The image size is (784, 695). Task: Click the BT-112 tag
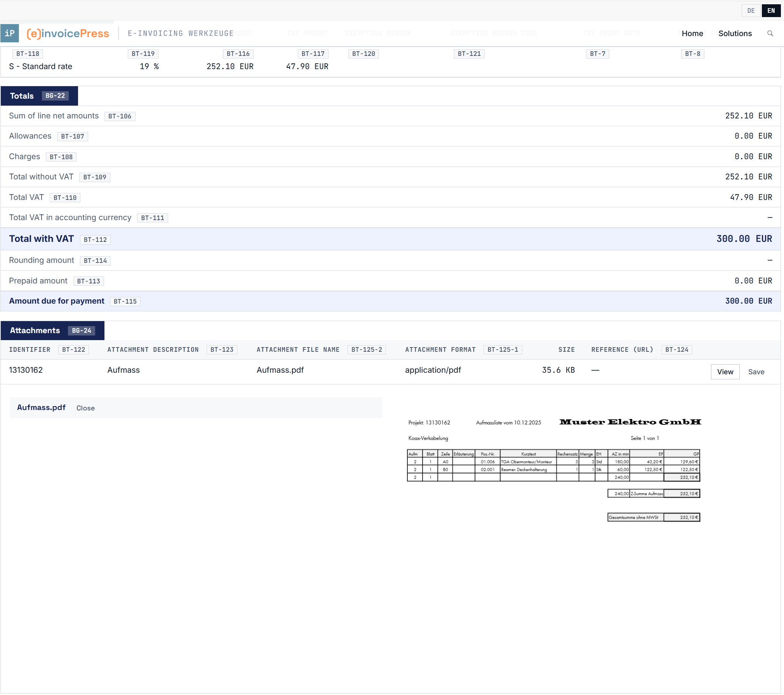point(95,240)
